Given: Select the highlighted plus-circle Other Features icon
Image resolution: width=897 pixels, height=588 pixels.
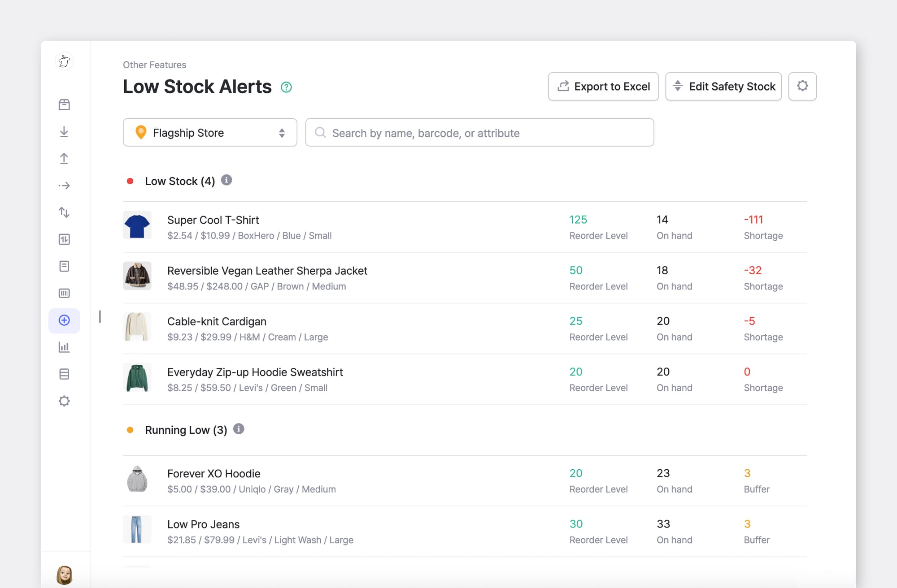Looking at the screenshot, I should 64,320.
